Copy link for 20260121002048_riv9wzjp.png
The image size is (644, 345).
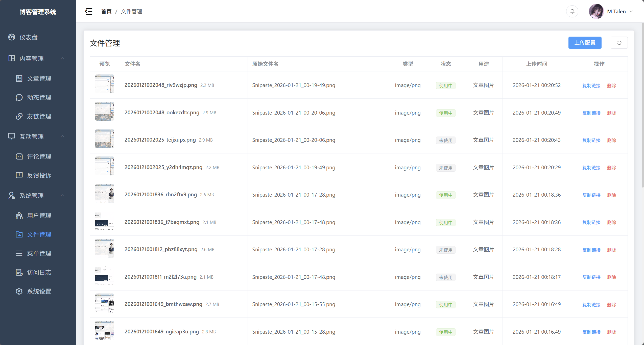click(591, 86)
